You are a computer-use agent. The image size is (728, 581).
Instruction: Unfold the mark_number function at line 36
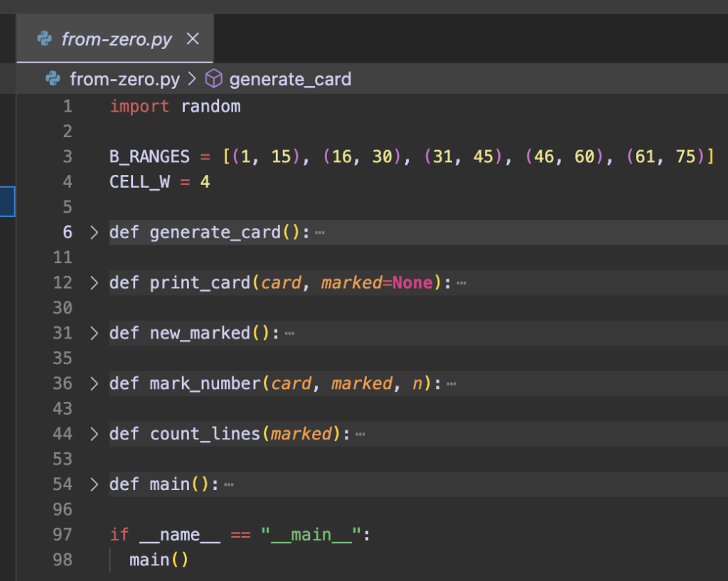click(94, 384)
